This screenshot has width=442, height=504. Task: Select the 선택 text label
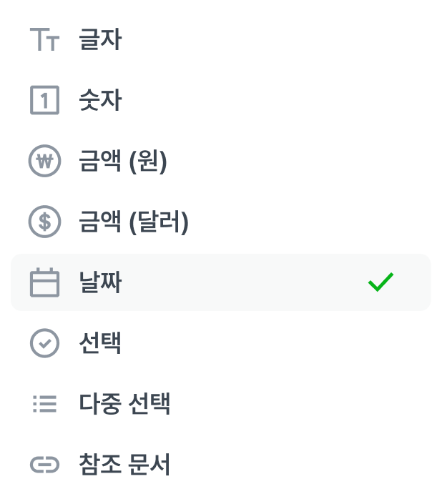pyautogui.click(x=100, y=344)
